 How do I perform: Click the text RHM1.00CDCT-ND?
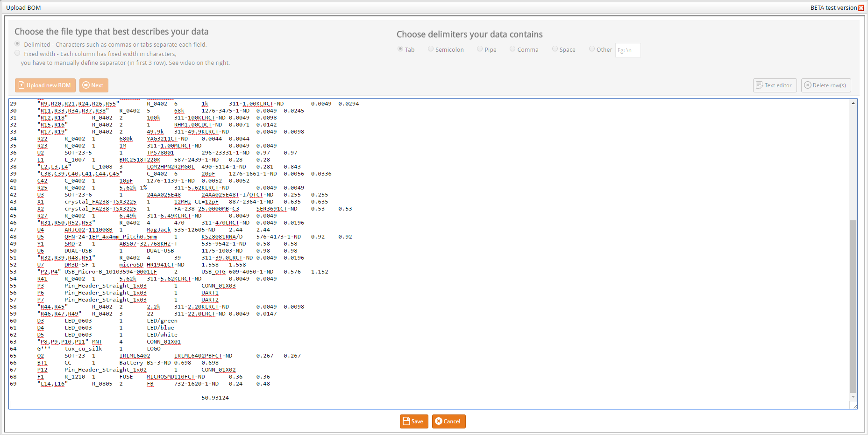tap(198, 125)
